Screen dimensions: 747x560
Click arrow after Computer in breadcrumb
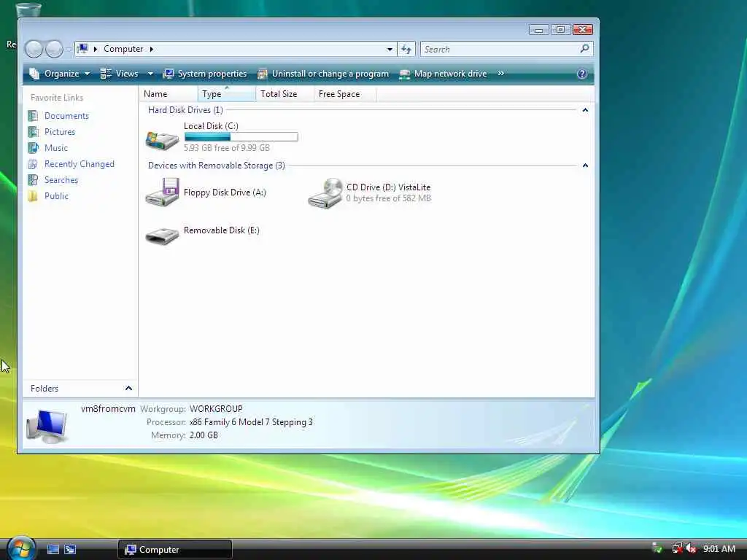[152, 49]
